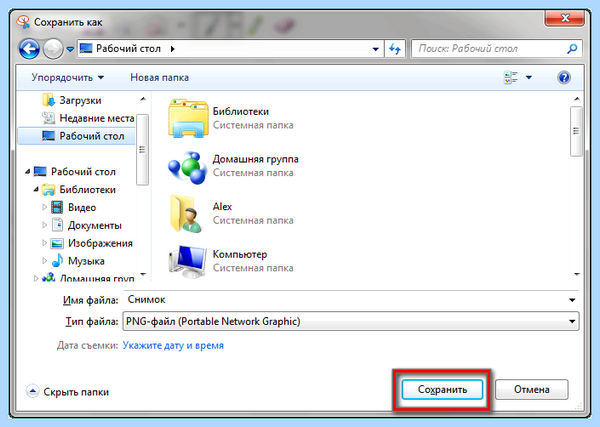Click the Скрыть папки button
This screenshot has width=600, height=427.
[67, 392]
